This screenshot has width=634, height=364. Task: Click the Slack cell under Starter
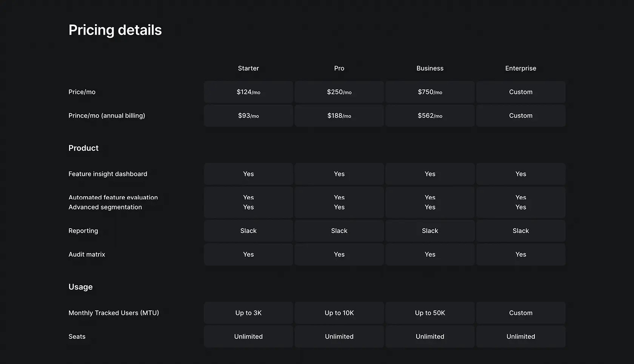[248, 231]
